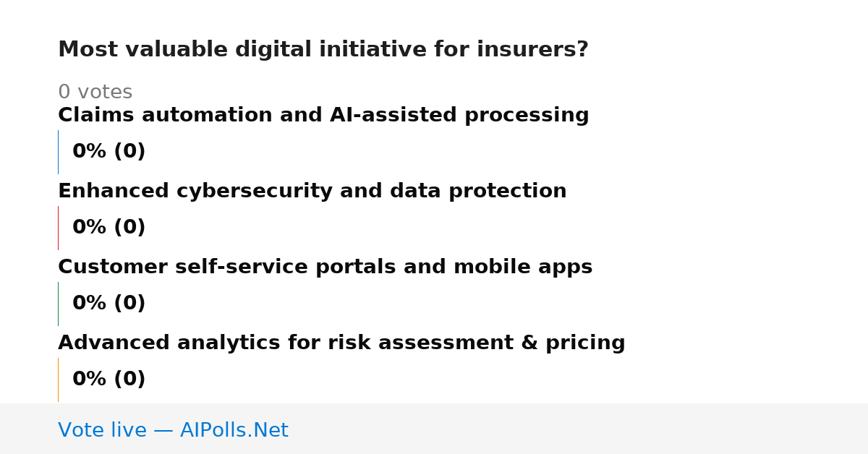868x454 pixels.
Task: Click 0% (0) result under Customer self-service
Action: [x=109, y=304]
